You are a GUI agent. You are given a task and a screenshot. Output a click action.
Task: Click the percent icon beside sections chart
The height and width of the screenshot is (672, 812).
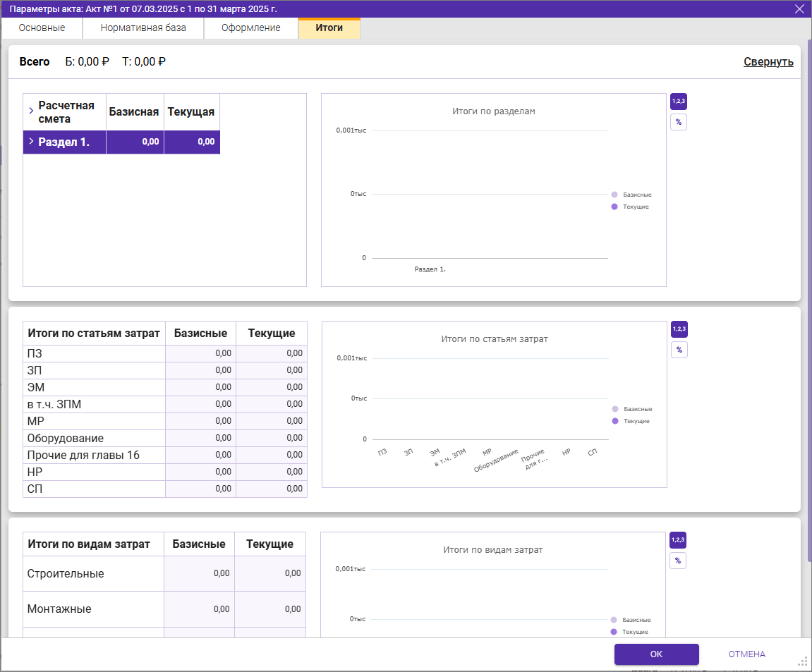coord(678,122)
